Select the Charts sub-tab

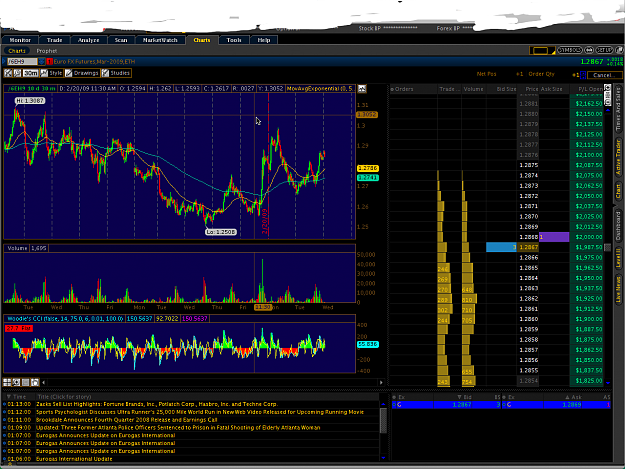coord(17,51)
